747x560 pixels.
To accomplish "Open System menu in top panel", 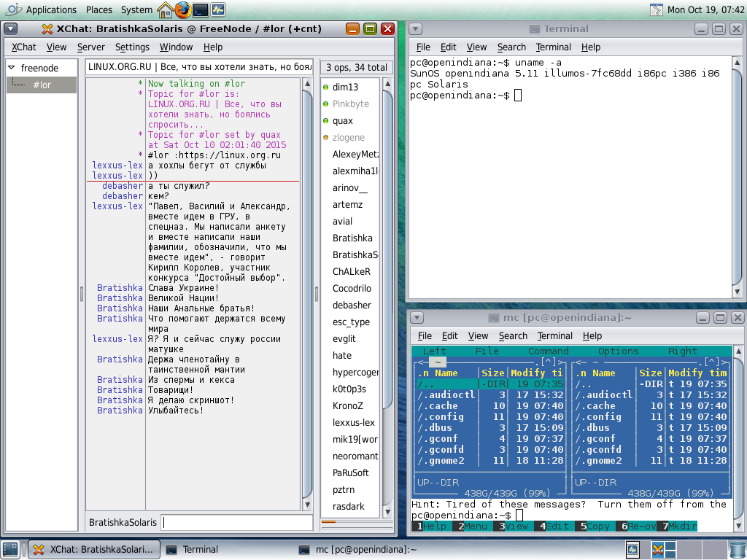I will 136,9.
